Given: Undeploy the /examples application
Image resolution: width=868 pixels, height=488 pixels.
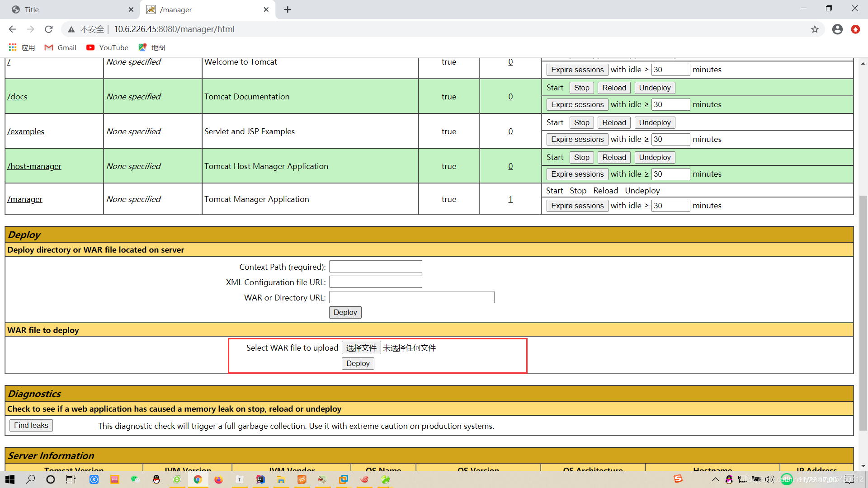Looking at the screenshot, I should (x=655, y=122).
